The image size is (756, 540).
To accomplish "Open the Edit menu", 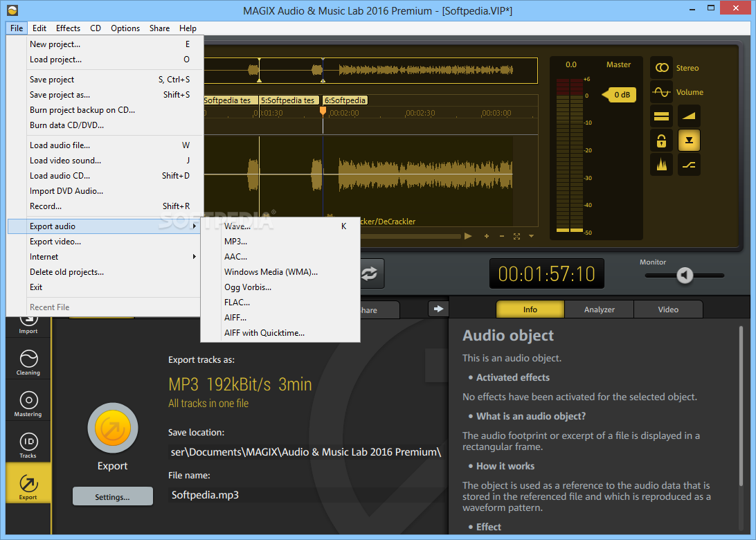I will pyautogui.click(x=39, y=28).
